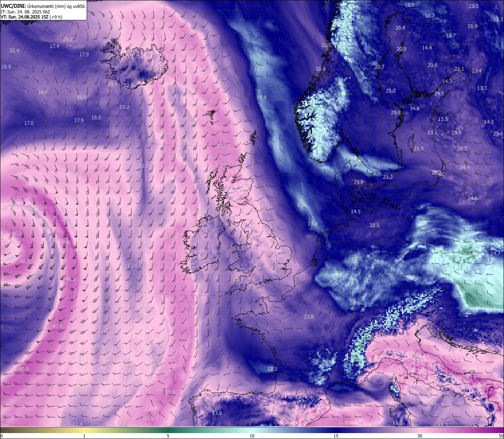The image size is (504, 439).
Task: Click the map value '27.2'
Action: pos(436,172)
